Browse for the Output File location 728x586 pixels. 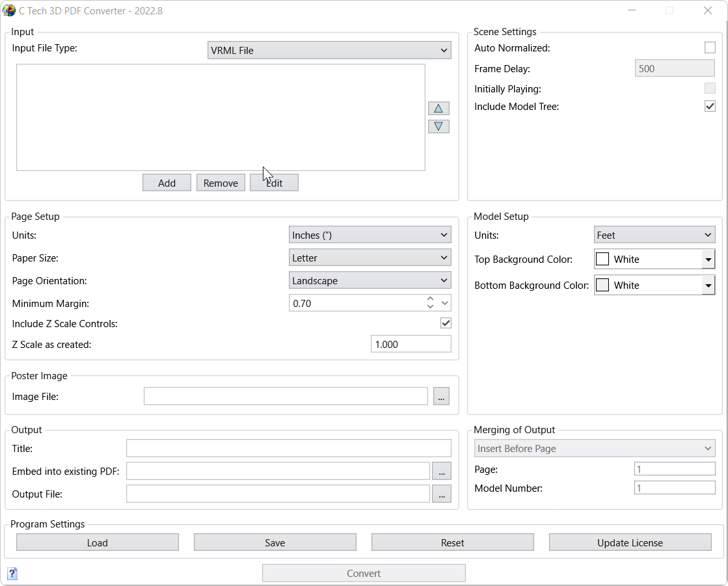click(x=441, y=494)
